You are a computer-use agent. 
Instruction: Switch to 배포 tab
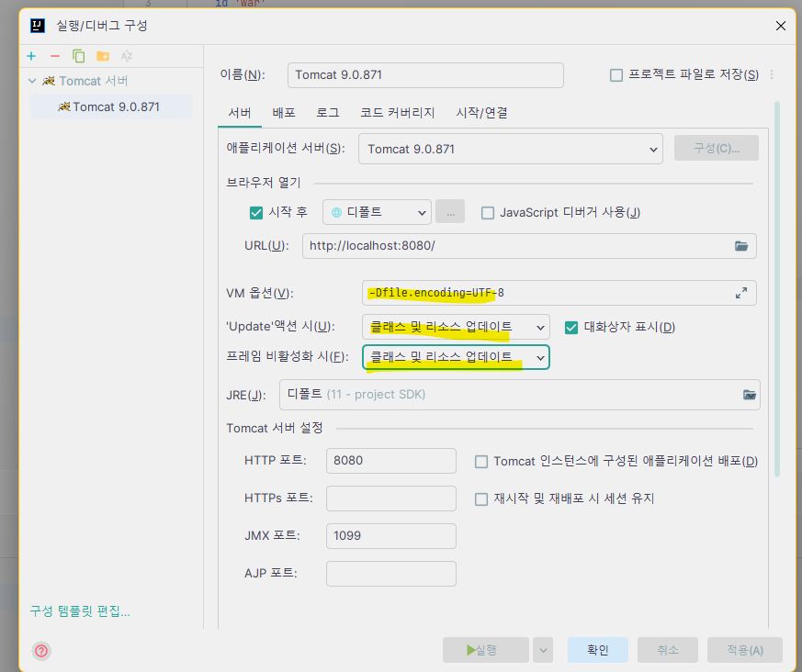coord(284,113)
